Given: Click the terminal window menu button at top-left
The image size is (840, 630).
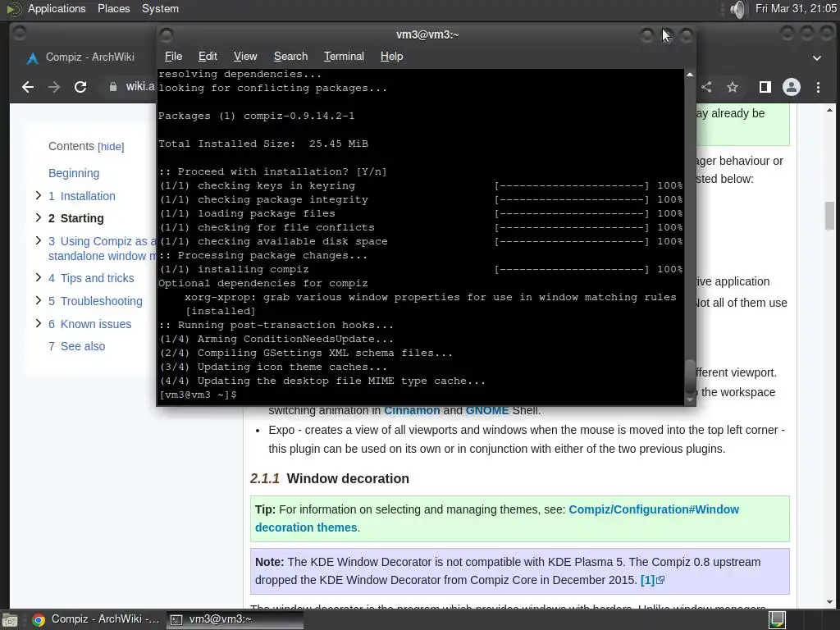Looking at the screenshot, I should (x=167, y=34).
